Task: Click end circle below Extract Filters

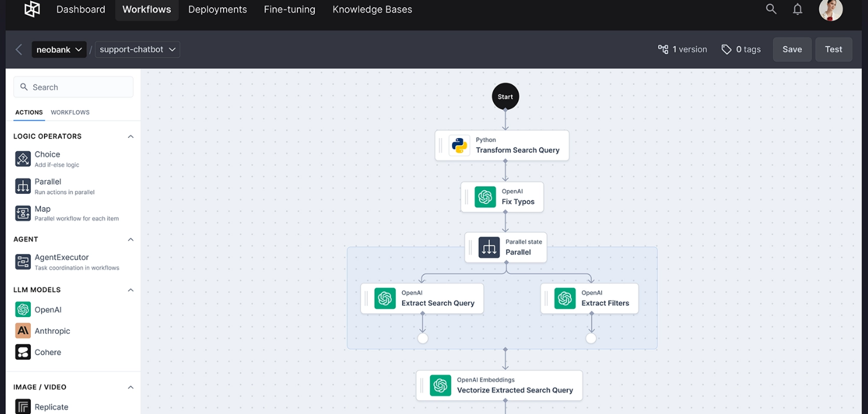Action: 591,338
